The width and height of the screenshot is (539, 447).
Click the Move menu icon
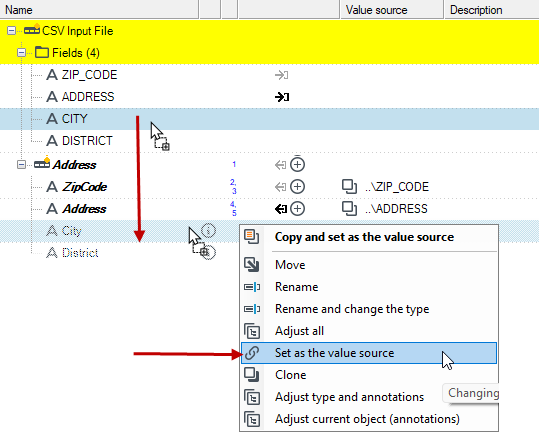pos(252,265)
